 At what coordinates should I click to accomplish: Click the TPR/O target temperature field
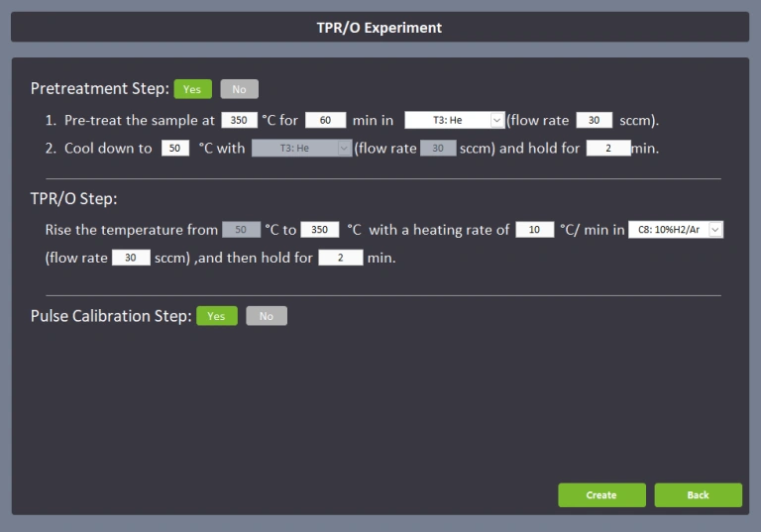tap(319, 229)
